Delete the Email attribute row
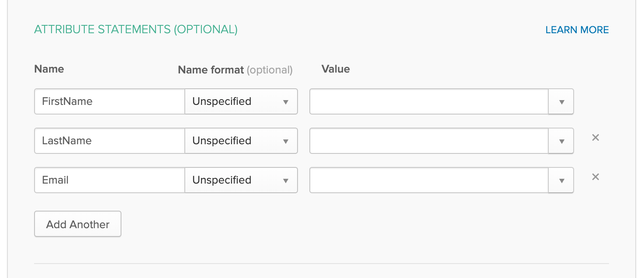This screenshot has width=644, height=278. 595,177
